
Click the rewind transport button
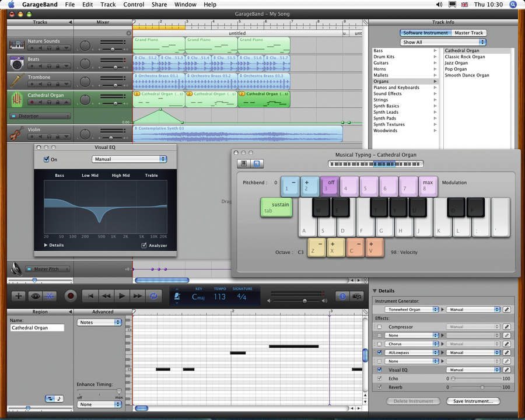pos(106,296)
